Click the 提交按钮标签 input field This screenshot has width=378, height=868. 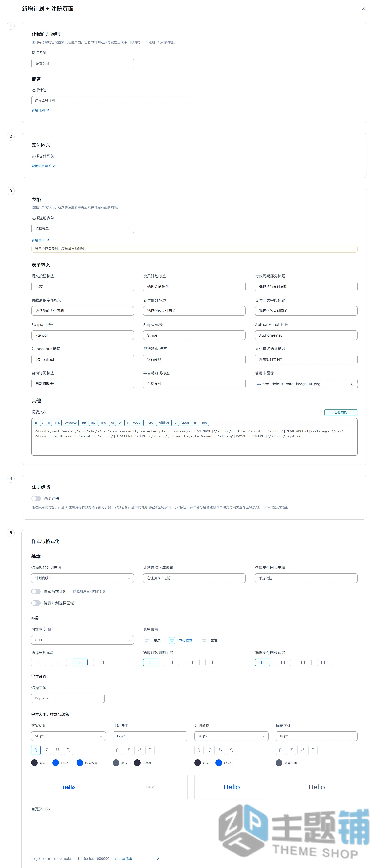click(x=82, y=287)
